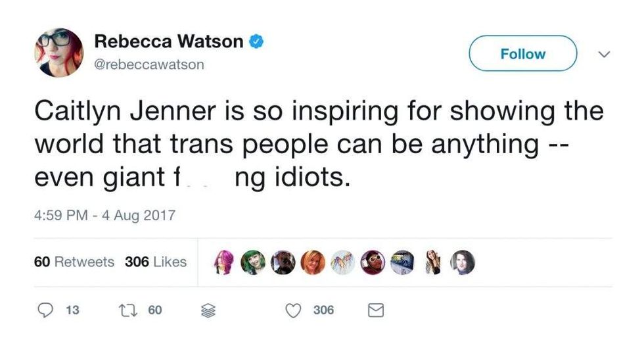View the 60 Retweets list
This screenshot has width=644, height=338.
tap(74, 262)
